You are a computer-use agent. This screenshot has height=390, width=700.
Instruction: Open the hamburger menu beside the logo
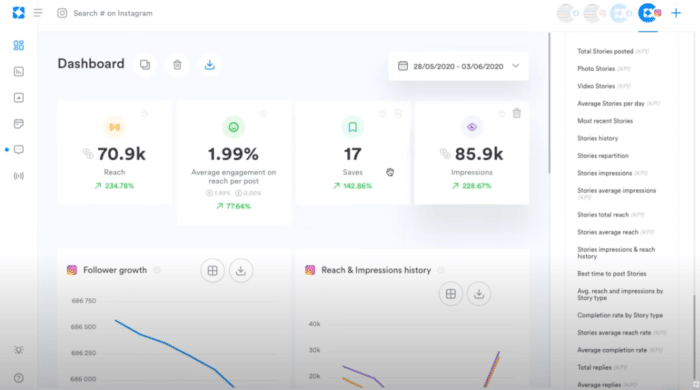(38, 12)
